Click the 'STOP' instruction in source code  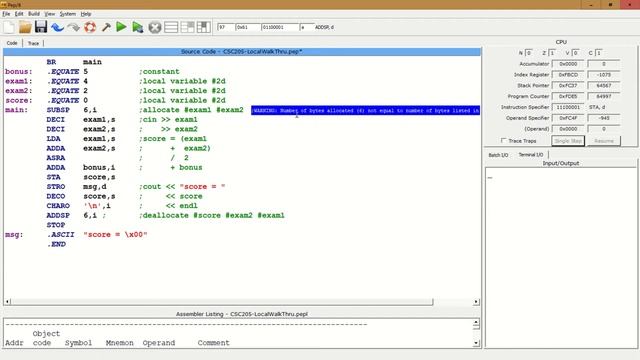click(56, 225)
